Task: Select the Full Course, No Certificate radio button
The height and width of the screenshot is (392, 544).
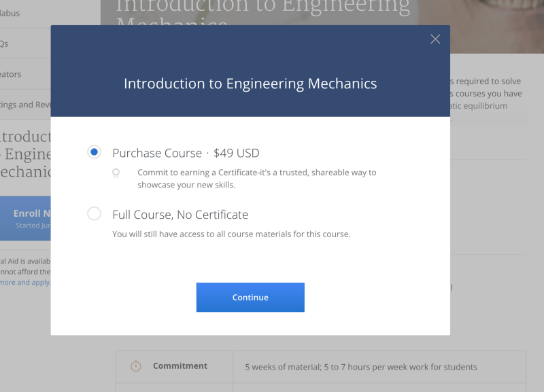Action: [x=95, y=214]
